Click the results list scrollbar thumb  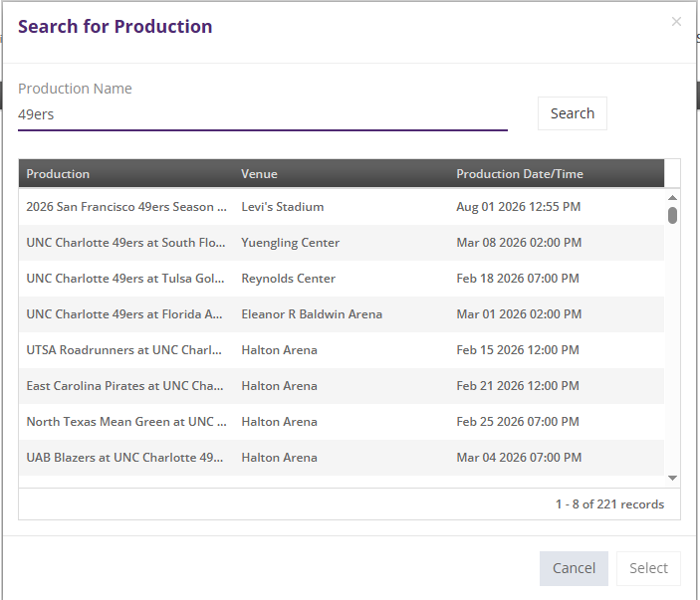(x=672, y=215)
